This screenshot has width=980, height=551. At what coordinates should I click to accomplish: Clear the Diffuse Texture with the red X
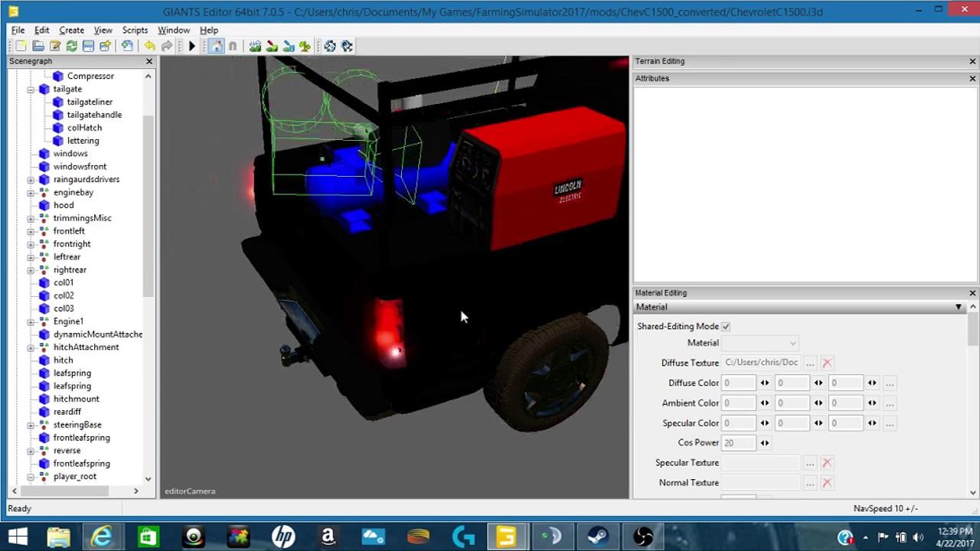click(827, 364)
